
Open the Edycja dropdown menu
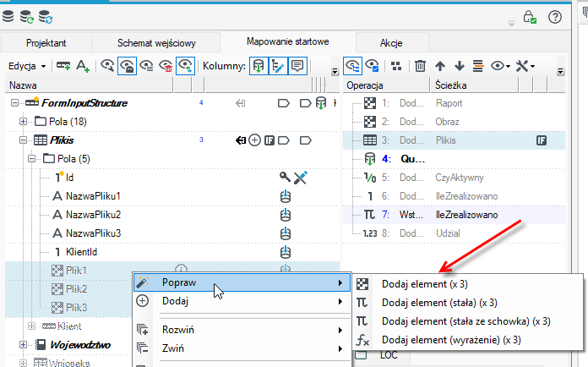(x=27, y=66)
